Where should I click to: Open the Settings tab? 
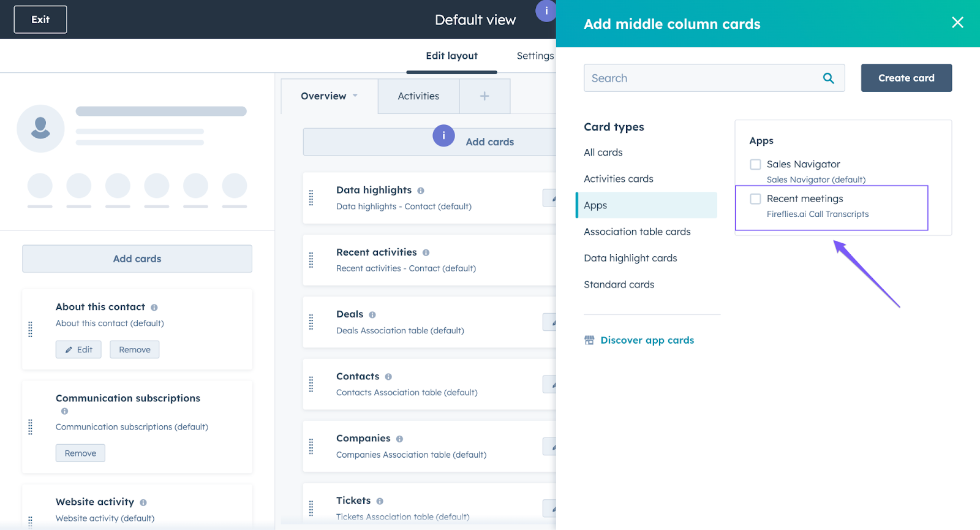[535, 56]
